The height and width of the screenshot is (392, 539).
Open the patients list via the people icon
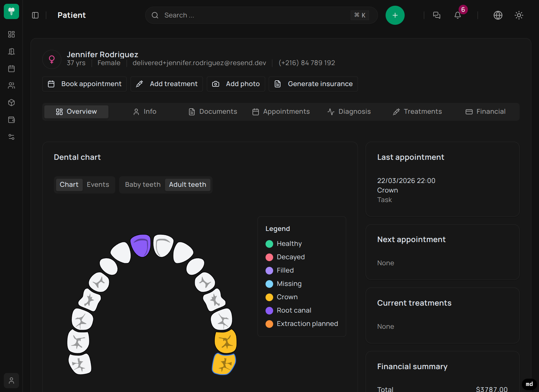(x=11, y=85)
